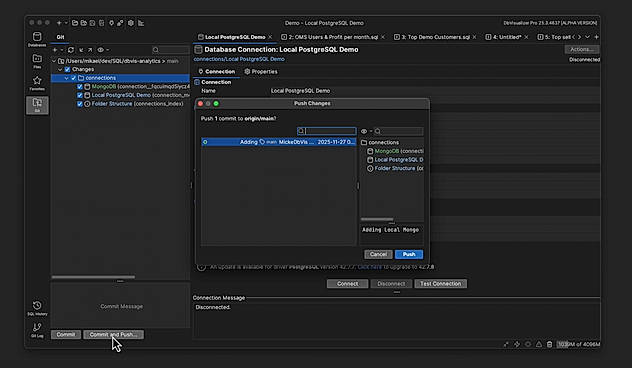Click the Git refresh icon
This screenshot has width=632, height=368.
71,50
